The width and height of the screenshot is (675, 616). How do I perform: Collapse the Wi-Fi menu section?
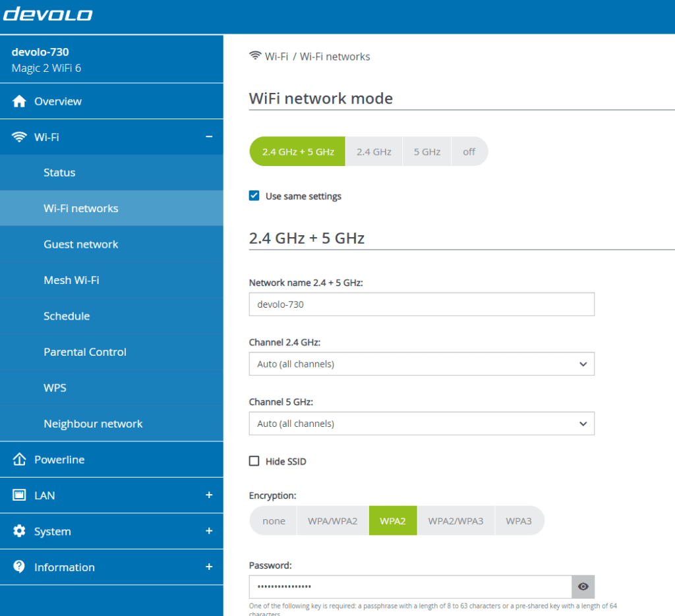click(209, 137)
